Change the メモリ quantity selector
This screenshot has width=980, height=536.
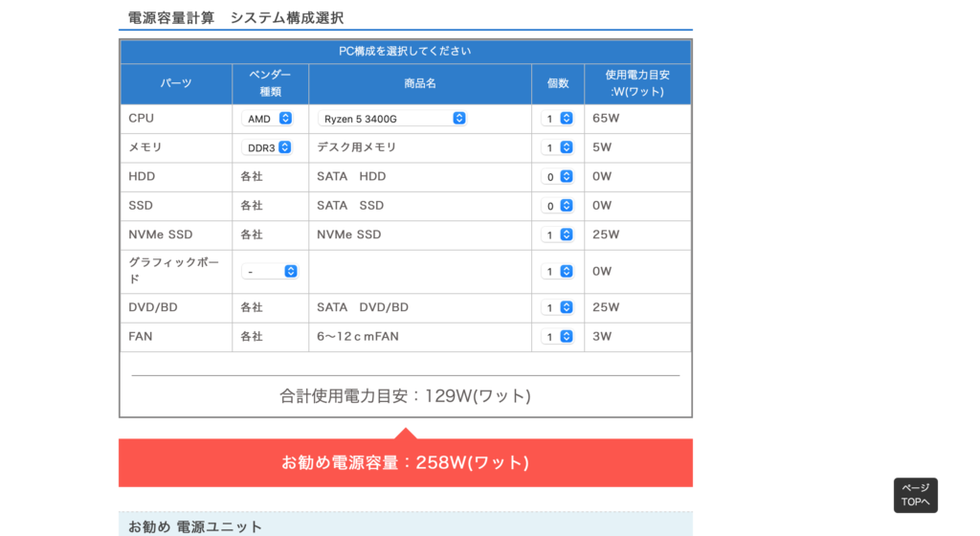point(557,147)
